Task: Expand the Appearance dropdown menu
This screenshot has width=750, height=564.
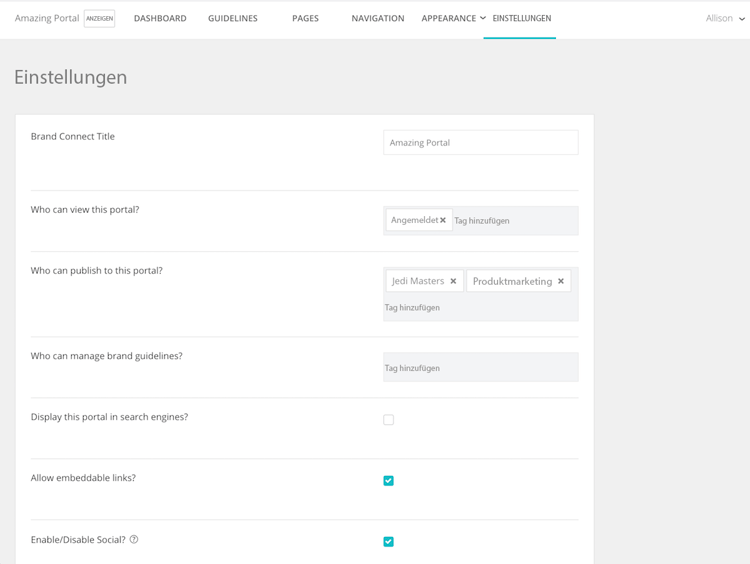Action: pos(453,19)
